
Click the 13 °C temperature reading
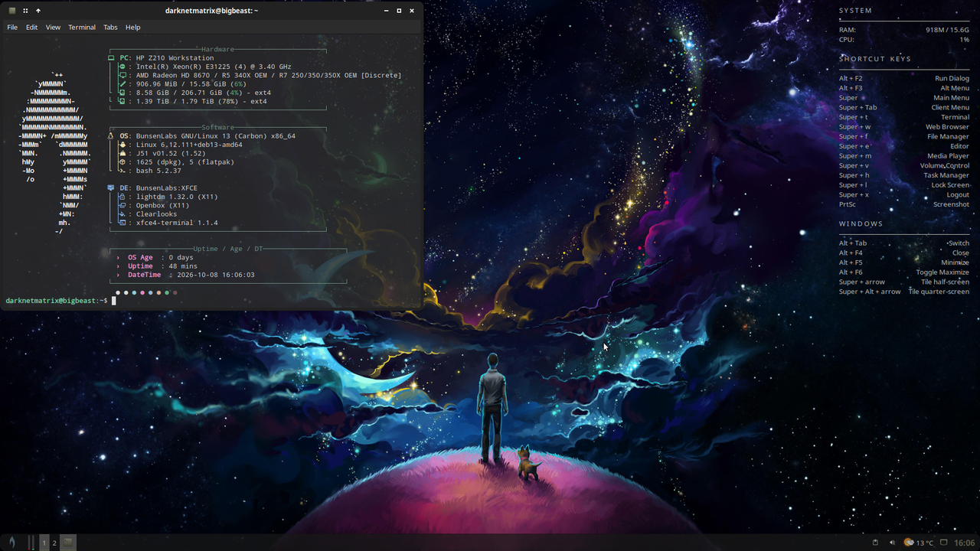coord(925,543)
